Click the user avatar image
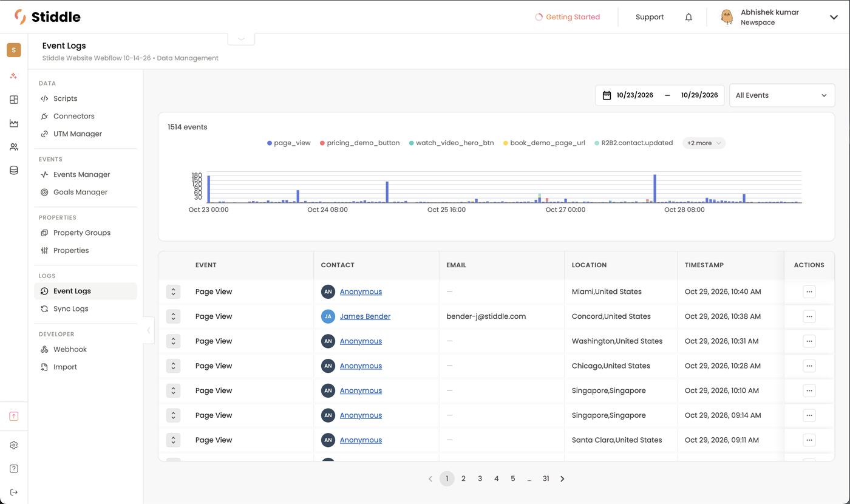 pyautogui.click(x=727, y=17)
